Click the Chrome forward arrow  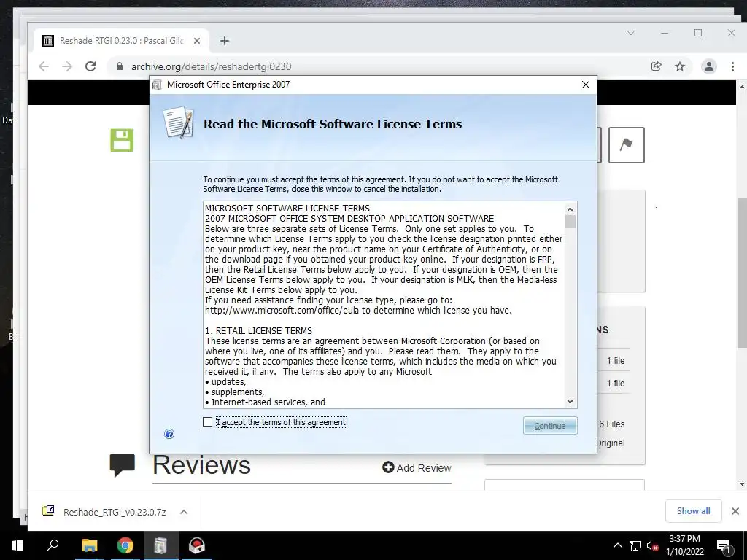[67, 66]
